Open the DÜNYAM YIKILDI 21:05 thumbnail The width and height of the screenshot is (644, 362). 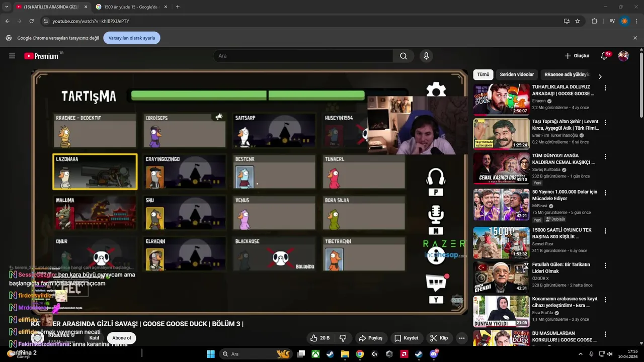tap(501, 311)
